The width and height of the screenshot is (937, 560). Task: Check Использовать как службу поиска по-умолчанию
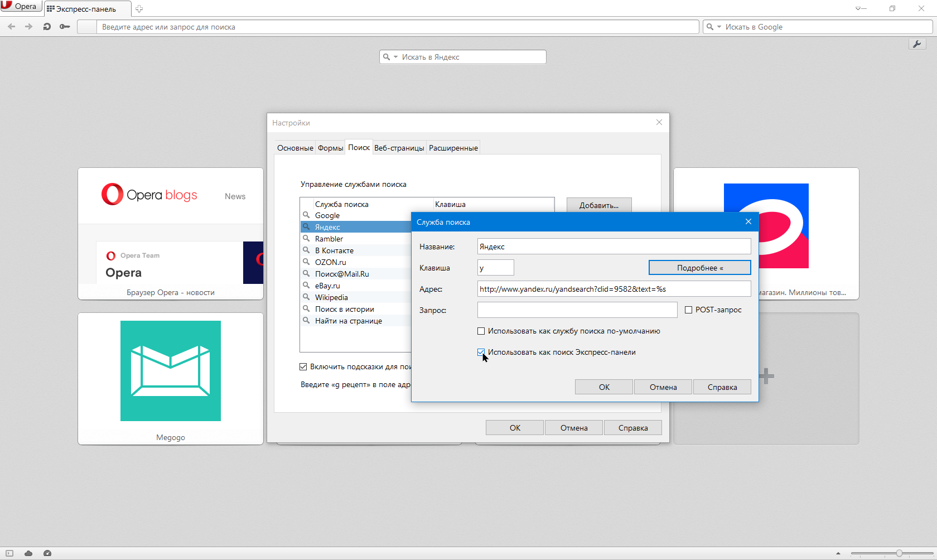[481, 331]
